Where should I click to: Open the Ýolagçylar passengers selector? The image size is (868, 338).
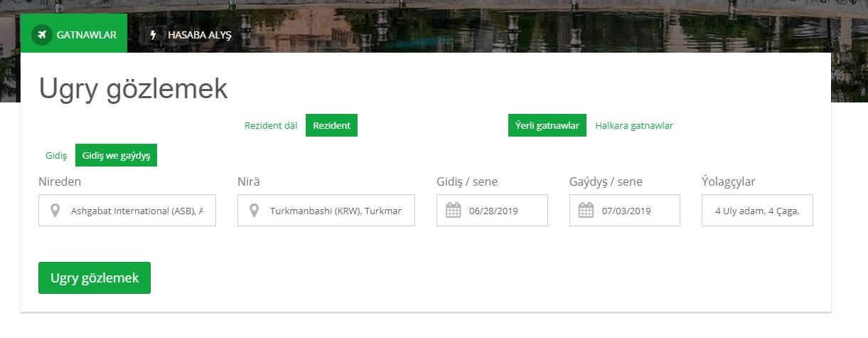pyautogui.click(x=757, y=211)
